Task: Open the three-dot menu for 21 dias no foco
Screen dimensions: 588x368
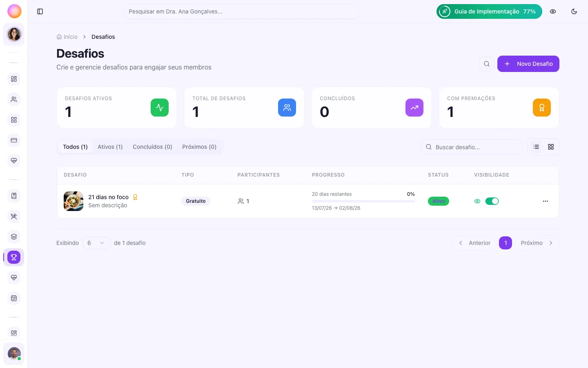Action: click(x=546, y=201)
